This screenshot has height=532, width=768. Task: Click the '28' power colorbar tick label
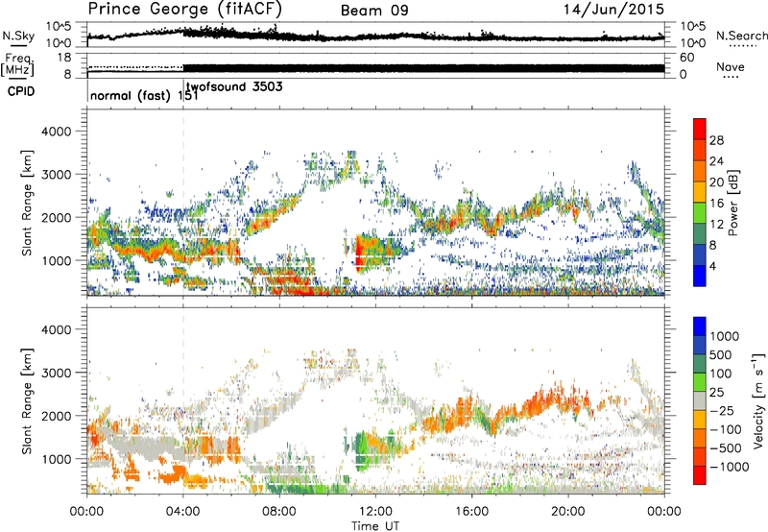pos(716,140)
